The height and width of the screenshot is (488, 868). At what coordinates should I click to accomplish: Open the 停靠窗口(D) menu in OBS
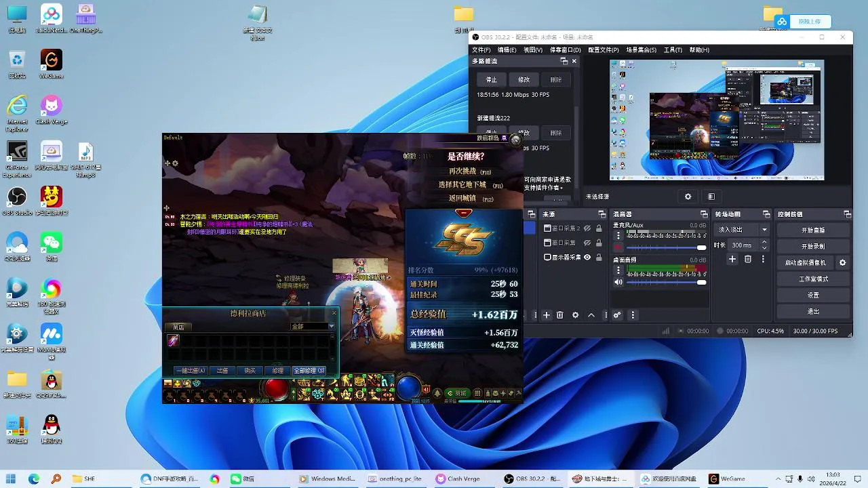(565, 49)
